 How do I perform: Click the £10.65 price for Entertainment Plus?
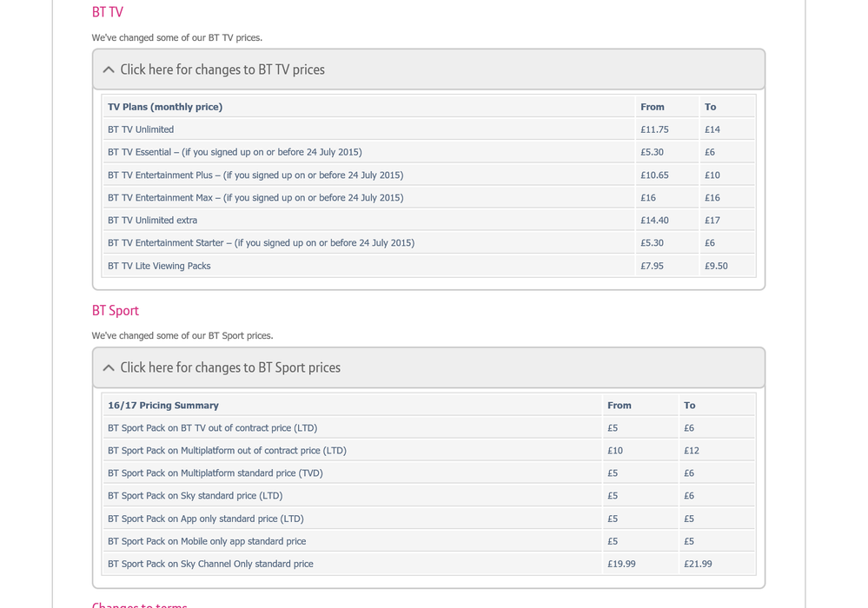[654, 175]
